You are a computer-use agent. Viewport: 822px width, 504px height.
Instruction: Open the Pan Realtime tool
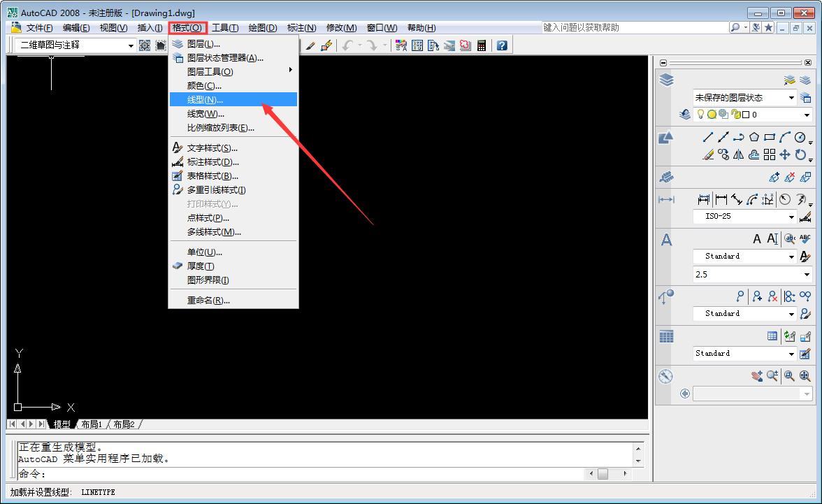(756, 376)
